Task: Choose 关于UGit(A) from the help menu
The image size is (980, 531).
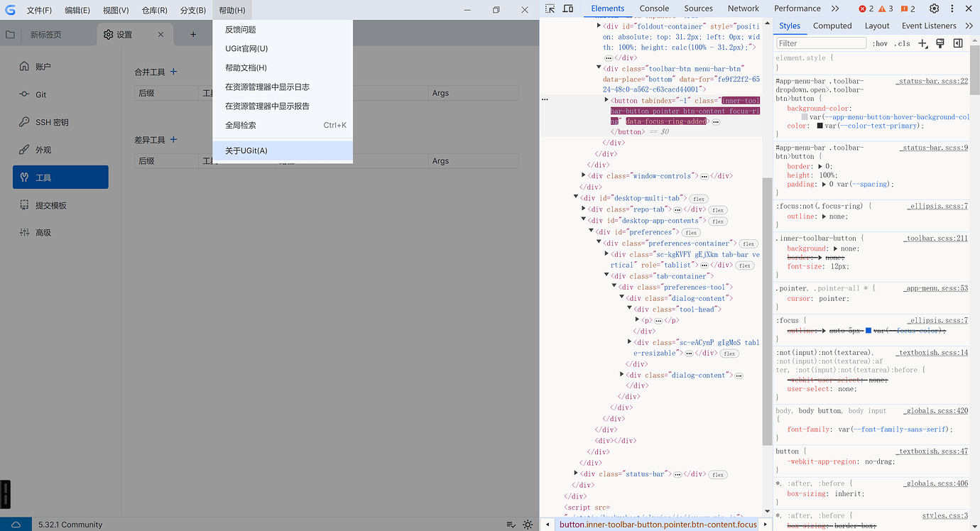Action: (283, 150)
